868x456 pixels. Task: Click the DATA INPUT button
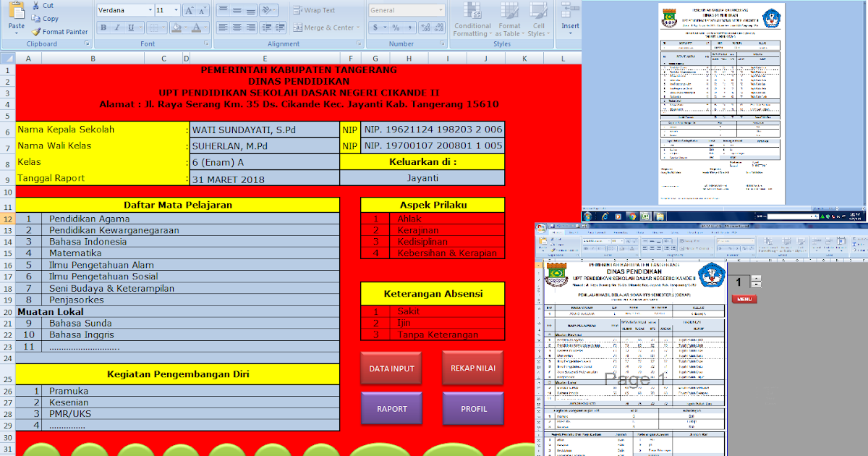(391, 368)
